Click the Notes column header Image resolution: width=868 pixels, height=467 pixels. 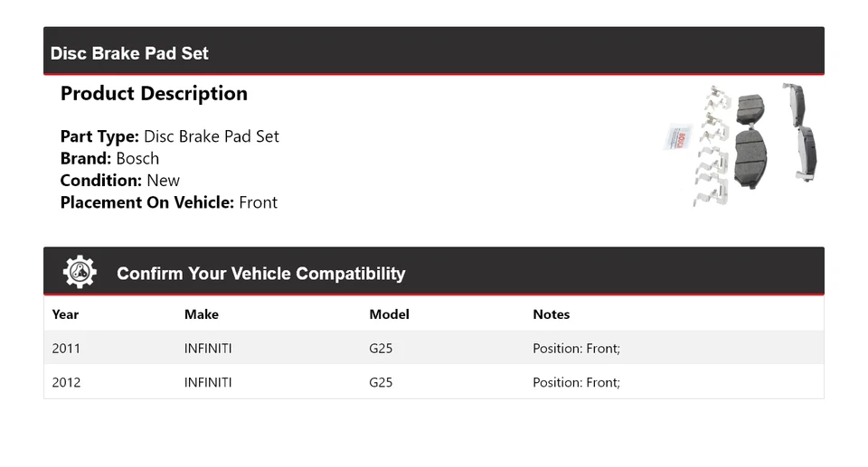pyautogui.click(x=551, y=314)
